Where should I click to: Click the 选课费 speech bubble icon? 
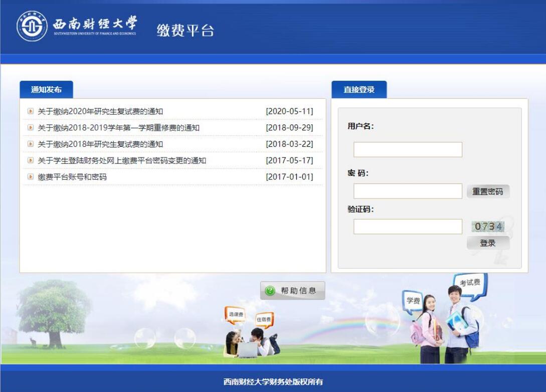[x=235, y=314]
